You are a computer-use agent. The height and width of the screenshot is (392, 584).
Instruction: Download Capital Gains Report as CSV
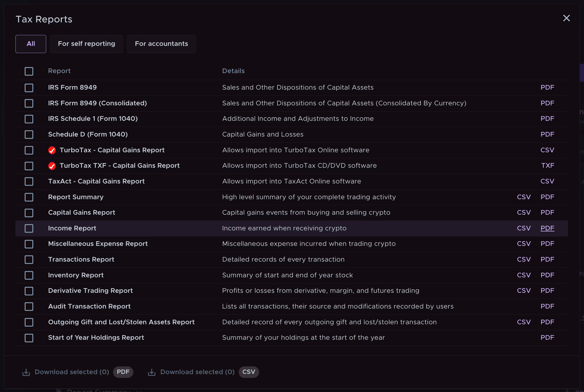click(x=523, y=213)
